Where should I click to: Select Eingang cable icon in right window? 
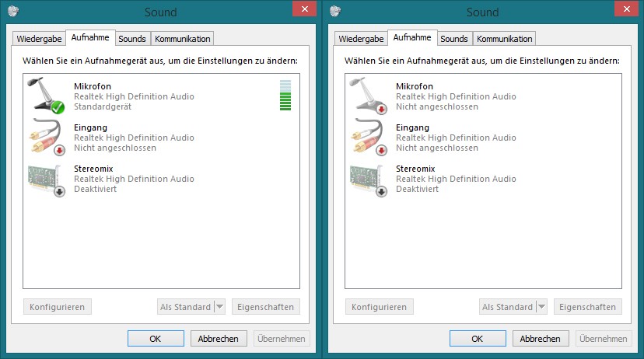(369, 137)
